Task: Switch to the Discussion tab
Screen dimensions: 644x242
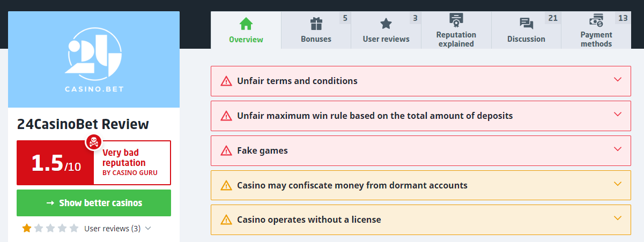Action: click(526, 30)
